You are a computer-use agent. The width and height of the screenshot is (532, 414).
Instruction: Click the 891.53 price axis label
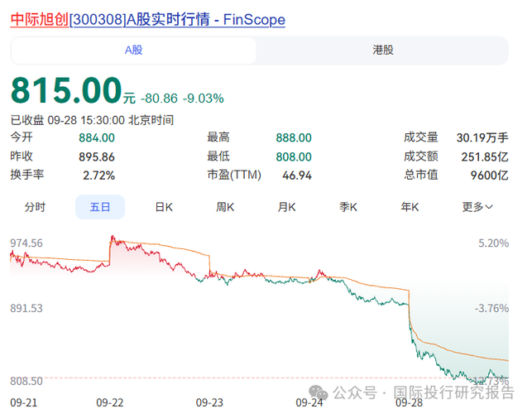pyautogui.click(x=26, y=308)
